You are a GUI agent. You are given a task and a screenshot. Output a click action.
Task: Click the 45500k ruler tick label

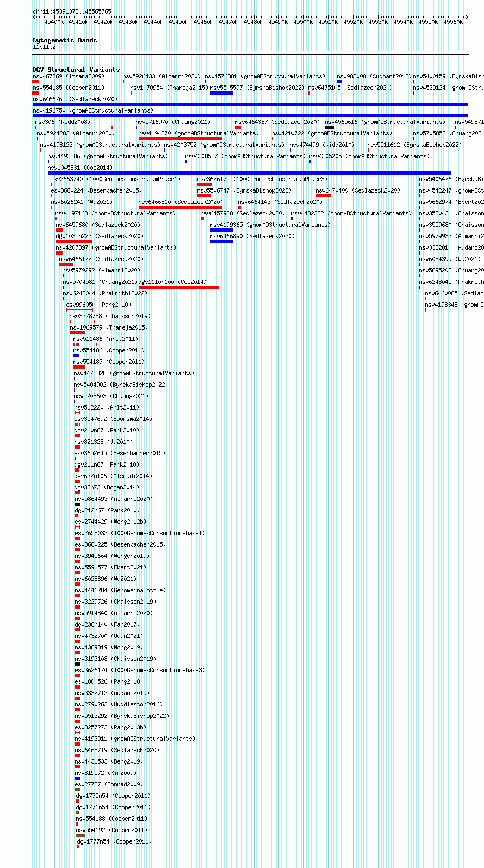(x=303, y=22)
